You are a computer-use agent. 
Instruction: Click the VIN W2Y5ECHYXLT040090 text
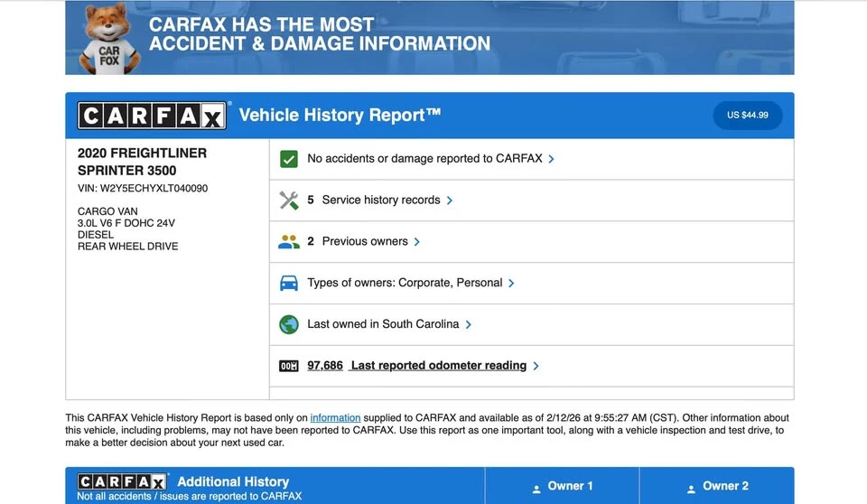(143, 188)
